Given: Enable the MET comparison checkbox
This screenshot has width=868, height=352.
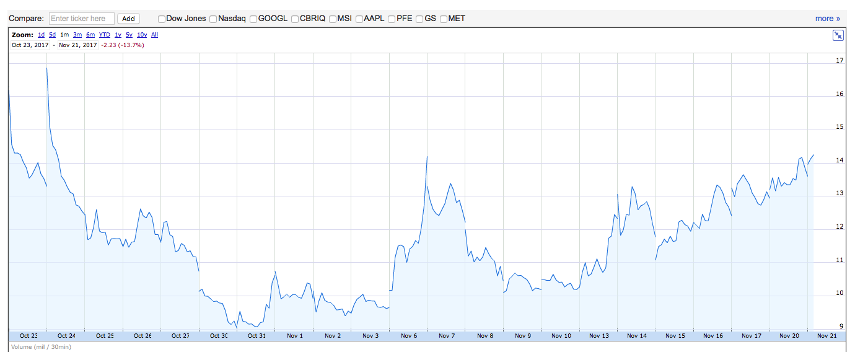Looking at the screenshot, I should coord(444,19).
